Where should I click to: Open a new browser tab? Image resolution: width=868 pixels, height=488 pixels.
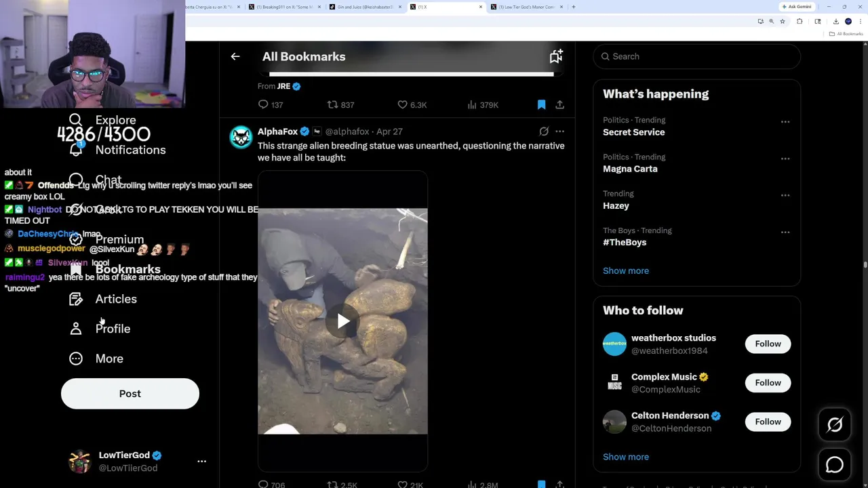tap(574, 7)
